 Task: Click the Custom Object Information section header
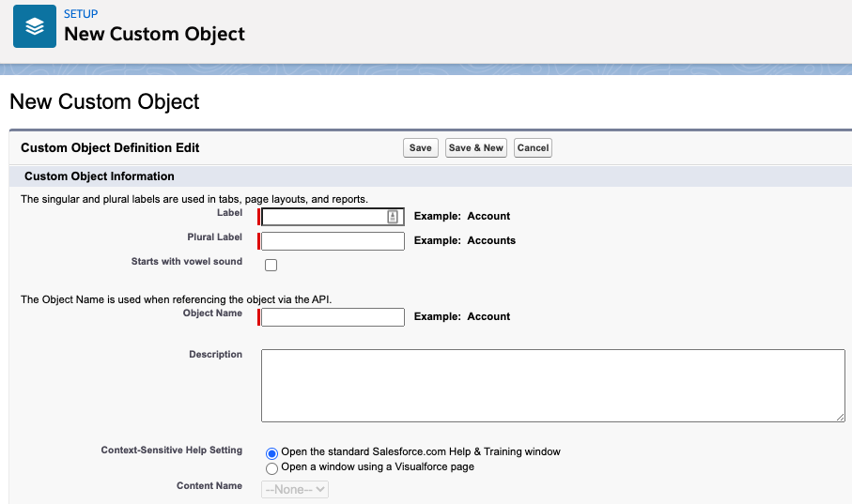100,176
